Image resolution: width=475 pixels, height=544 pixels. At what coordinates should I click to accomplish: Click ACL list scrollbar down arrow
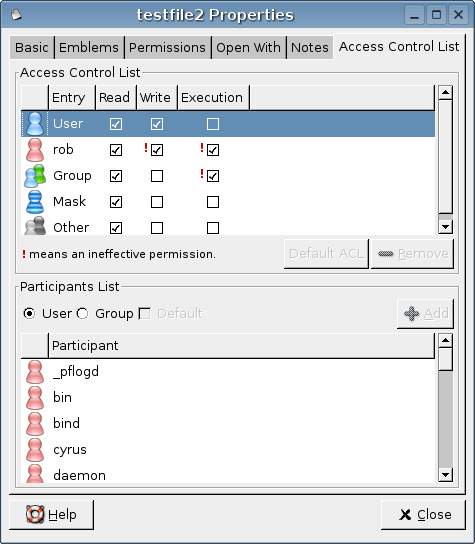click(445, 227)
